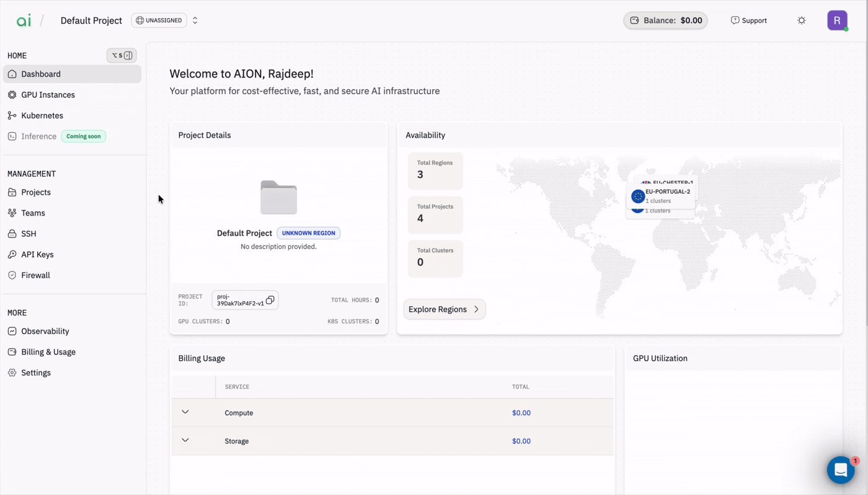The width and height of the screenshot is (868, 495).
Task: Click the Kubernetes branch icon
Action: 12,115
